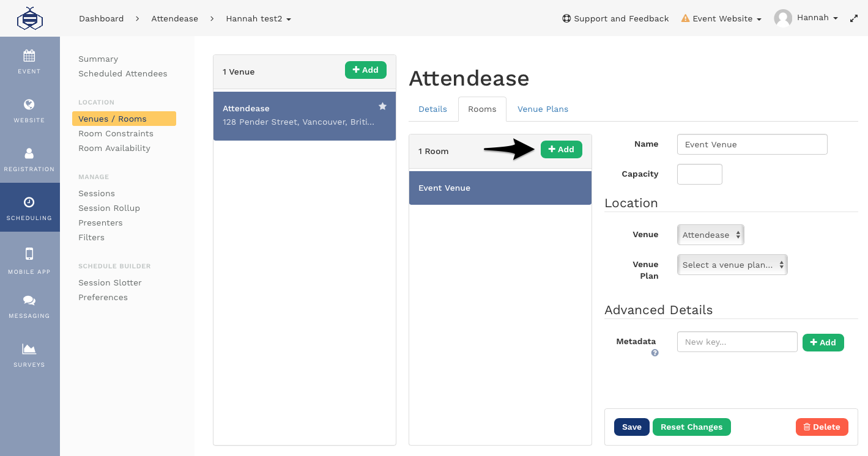The image size is (868, 456).
Task: Click the Registration sidebar icon
Action: 29,158
